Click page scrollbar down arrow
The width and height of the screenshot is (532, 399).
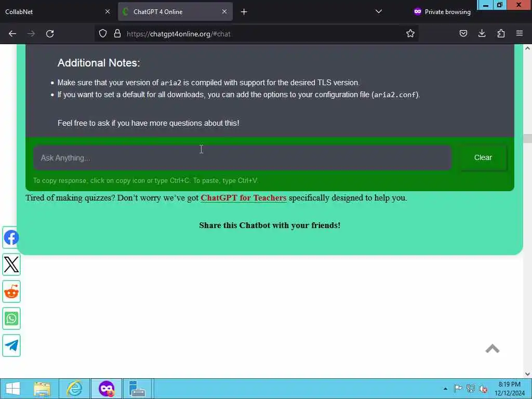(x=527, y=374)
